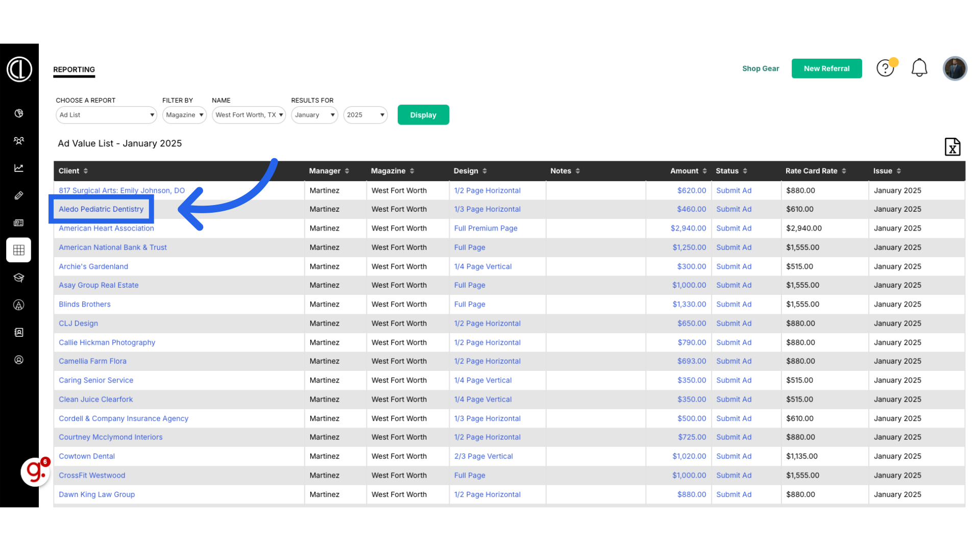The width and height of the screenshot is (980, 551).
Task: Open client Clean Juice Clearfork
Action: 96,399
